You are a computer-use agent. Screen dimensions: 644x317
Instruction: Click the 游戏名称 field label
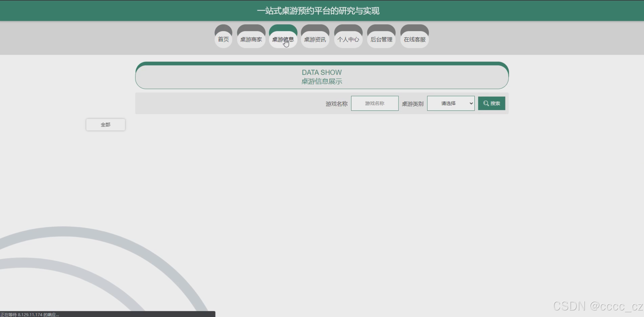click(x=336, y=104)
